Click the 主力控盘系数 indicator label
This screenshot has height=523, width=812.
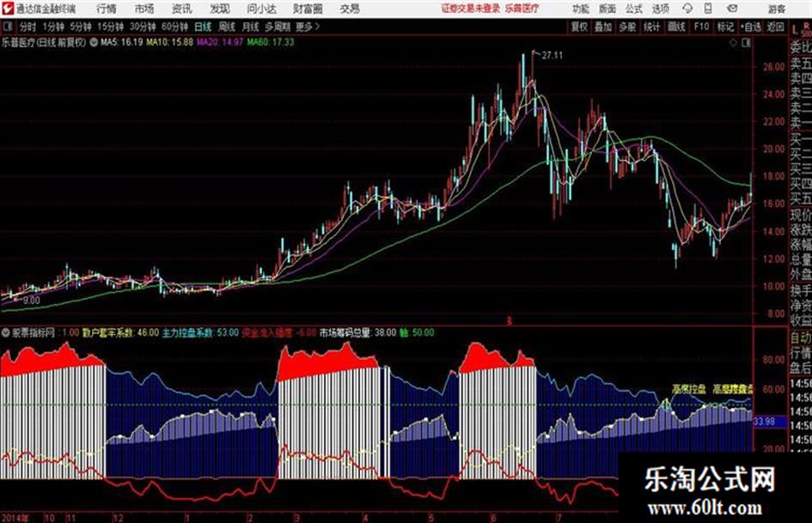point(187,333)
